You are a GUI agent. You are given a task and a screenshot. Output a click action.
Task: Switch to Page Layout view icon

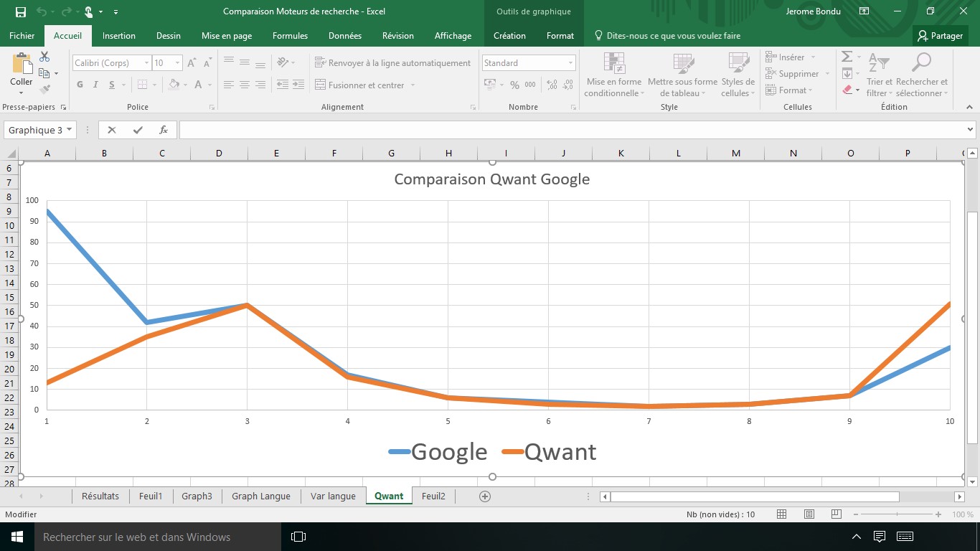tap(809, 514)
